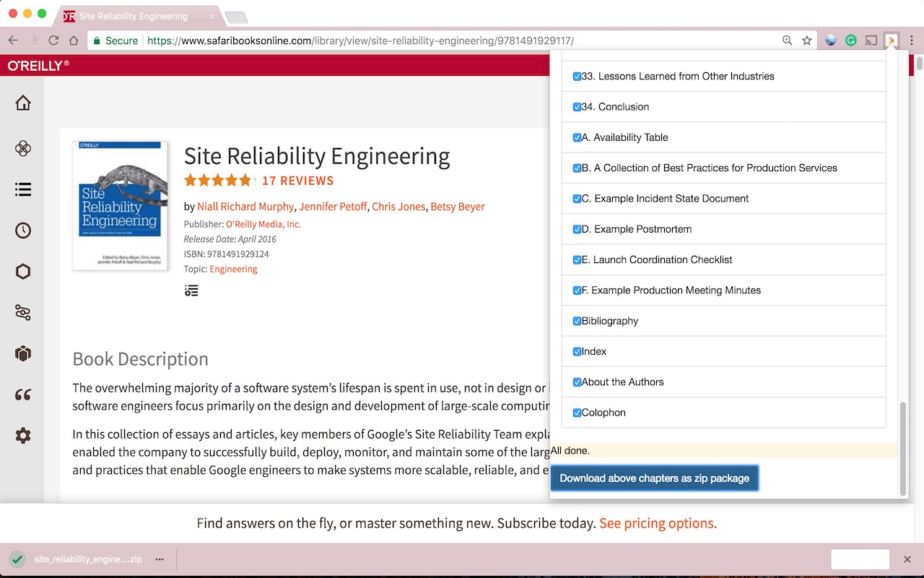Open a new browser tab
Image resolution: width=924 pixels, height=578 pixels.
[x=236, y=17]
